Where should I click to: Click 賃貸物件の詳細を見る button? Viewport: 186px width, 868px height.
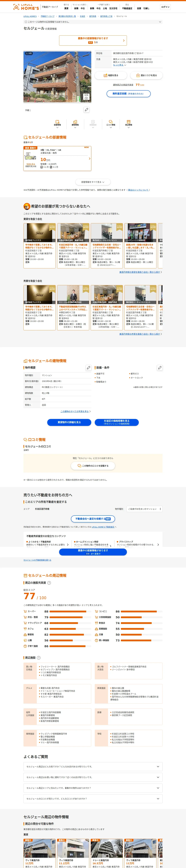click(x=69, y=422)
